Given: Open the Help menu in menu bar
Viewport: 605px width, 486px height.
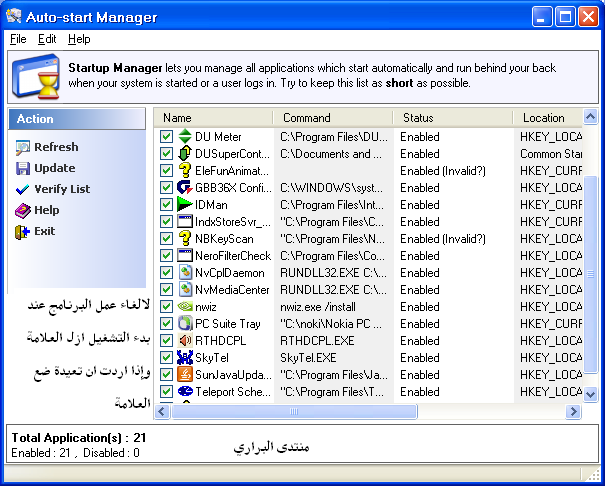Looking at the screenshot, I should tap(79, 39).
